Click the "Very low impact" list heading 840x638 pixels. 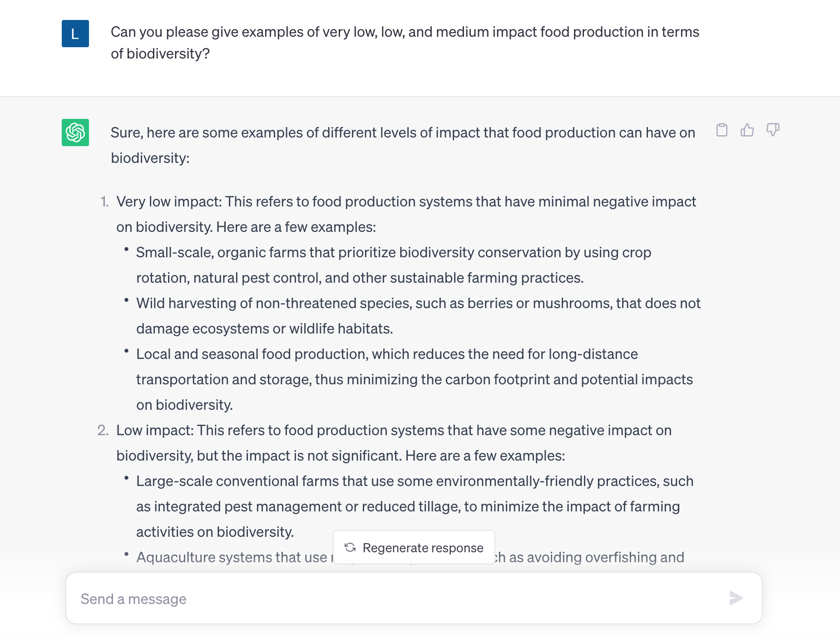168,202
